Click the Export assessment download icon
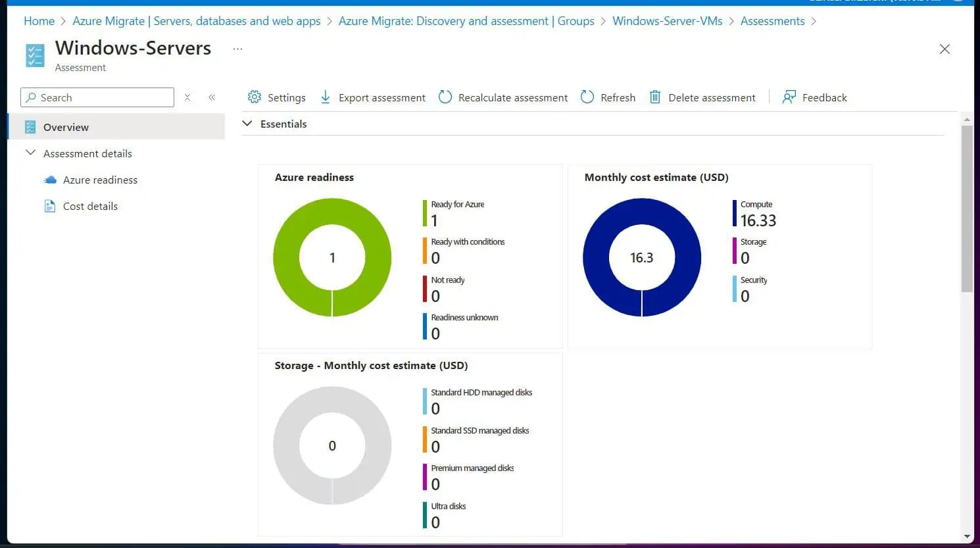The width and height of the screenshot is (980, 548). tap(326, 97)
